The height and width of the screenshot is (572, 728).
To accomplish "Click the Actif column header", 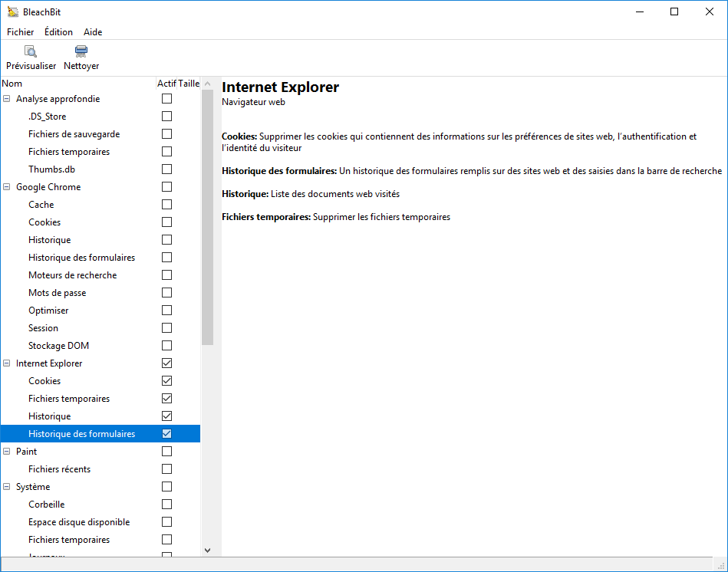I will tap(166, 84).
